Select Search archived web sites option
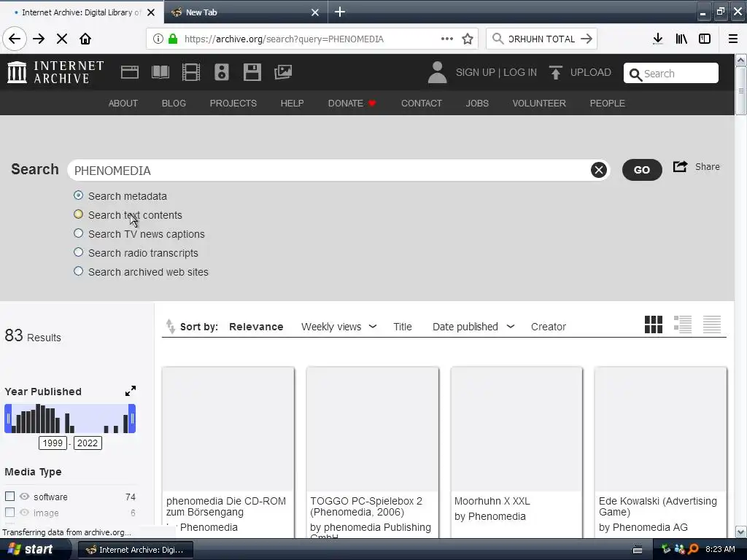Image resolution: width=747 pixels, height=560 pixels. click(79, 271)
